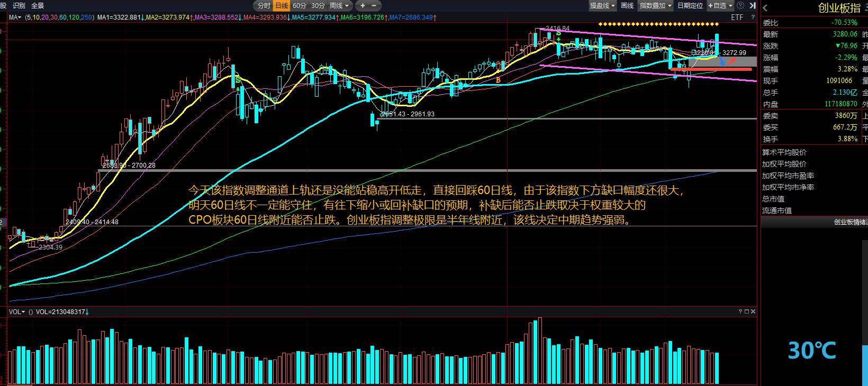Go back using quote panel left arrow
The height and width of the screenshot is (386, 868).
[x=765, y=8]
